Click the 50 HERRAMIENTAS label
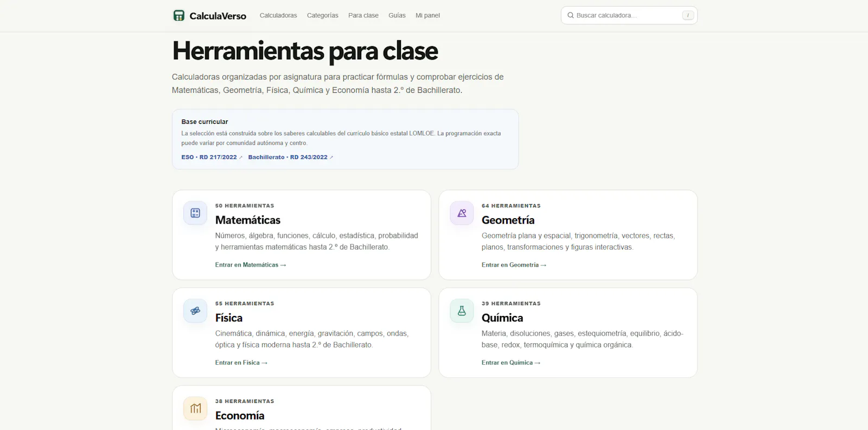This screenshot has width=868, height=430. coord(245,206)
